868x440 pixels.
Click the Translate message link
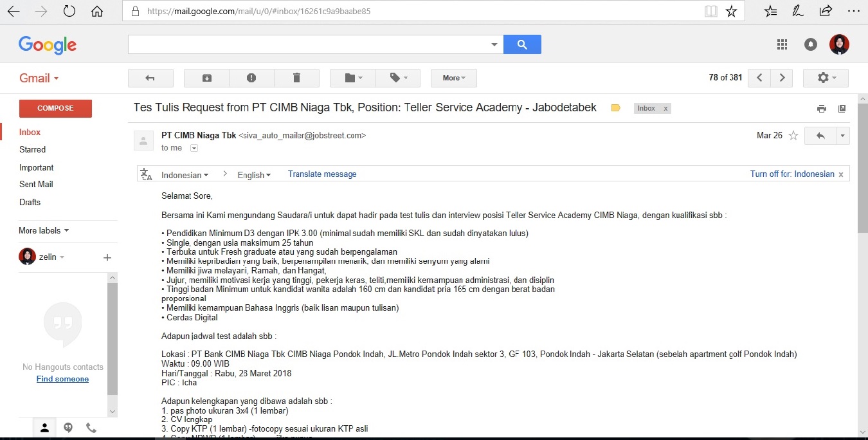(322, 174)
